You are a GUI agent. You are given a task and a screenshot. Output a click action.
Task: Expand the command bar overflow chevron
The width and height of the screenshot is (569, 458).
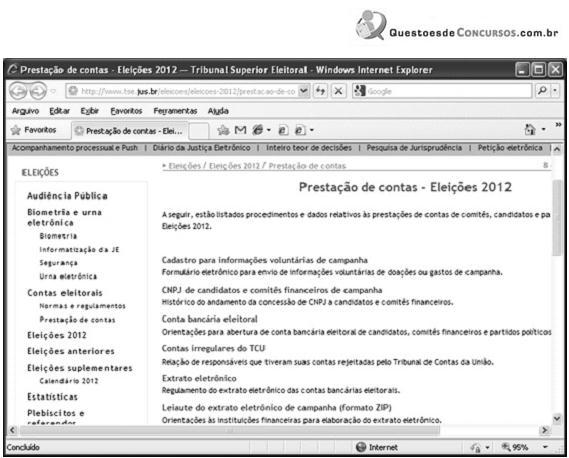point(558,125)
